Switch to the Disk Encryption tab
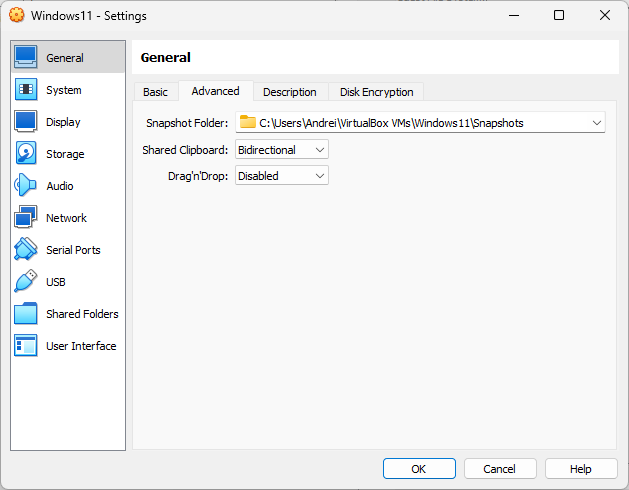This screenshot has width=629, height=490. (376, 92)
